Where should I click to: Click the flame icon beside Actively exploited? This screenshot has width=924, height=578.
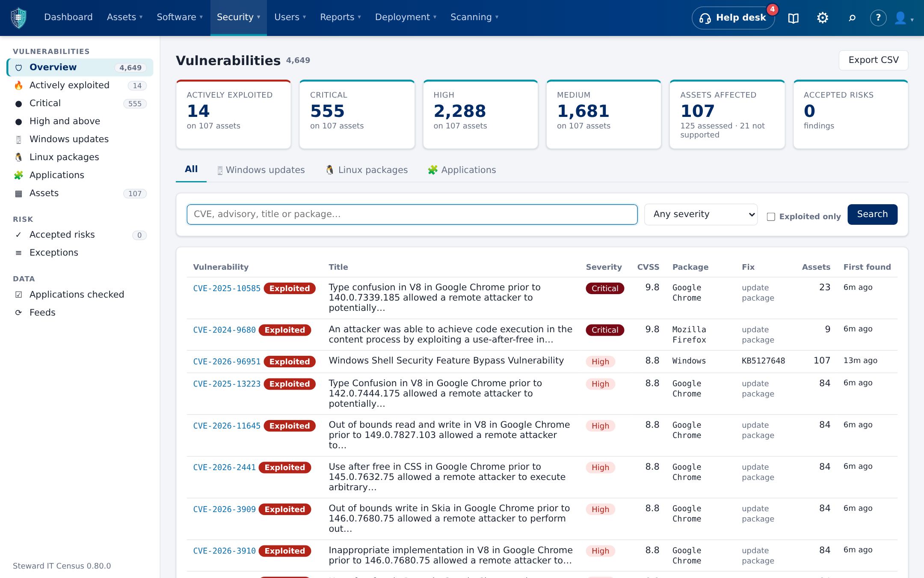click(x=18, y=85)
